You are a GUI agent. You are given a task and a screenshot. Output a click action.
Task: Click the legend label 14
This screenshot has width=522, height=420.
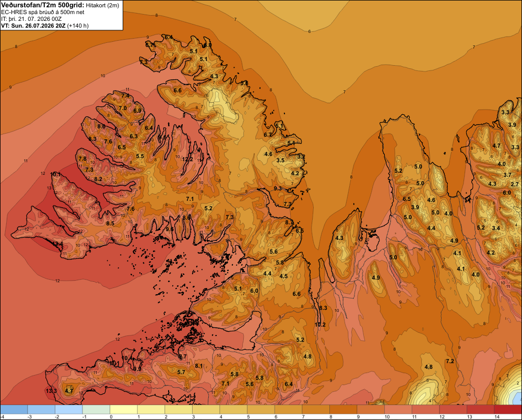(x=497, y=417)
